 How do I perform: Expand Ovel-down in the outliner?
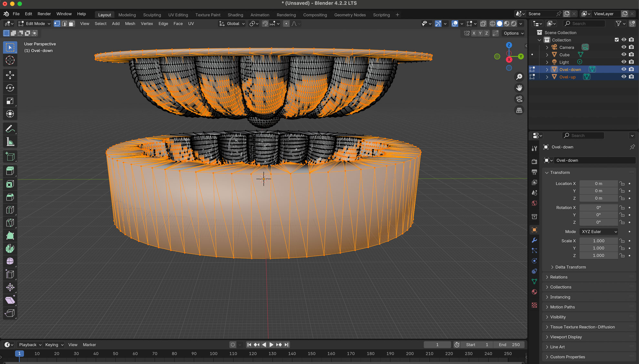(547, 69)
